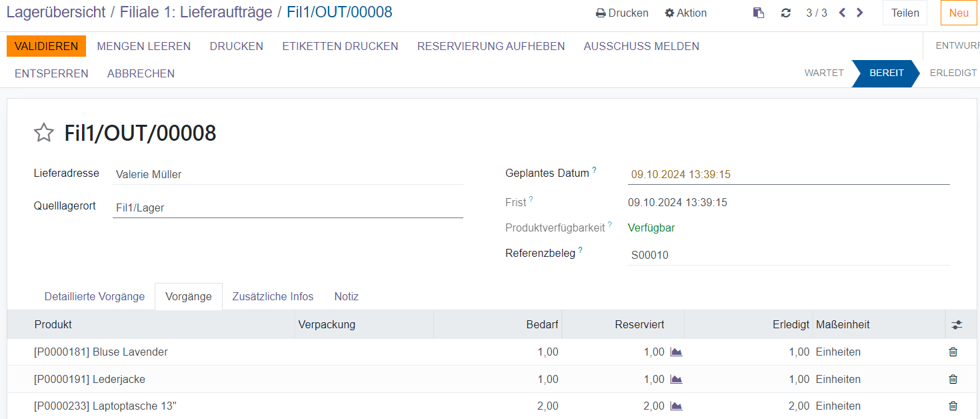The height and width of the screenshot is (419, 980).
Task: Mark record as favorite with star icon
Action: [x=44, y=133]
